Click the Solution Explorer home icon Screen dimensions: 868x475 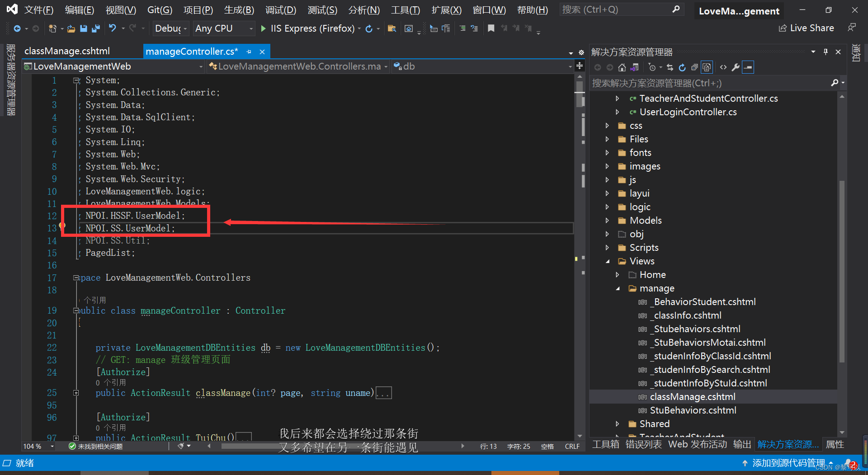tap(622, 67)
